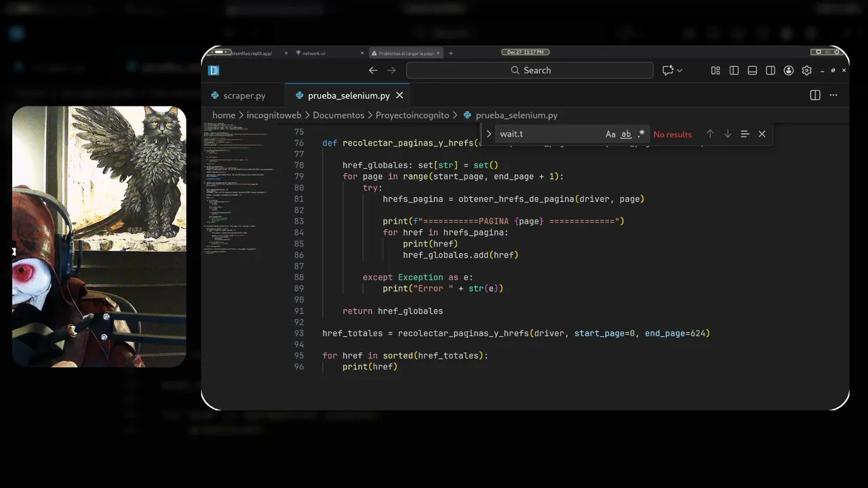Image resolution: width=868 pixels, height=488 pixels.
Task: Select the replit.app browser tab
Action: 251,53
